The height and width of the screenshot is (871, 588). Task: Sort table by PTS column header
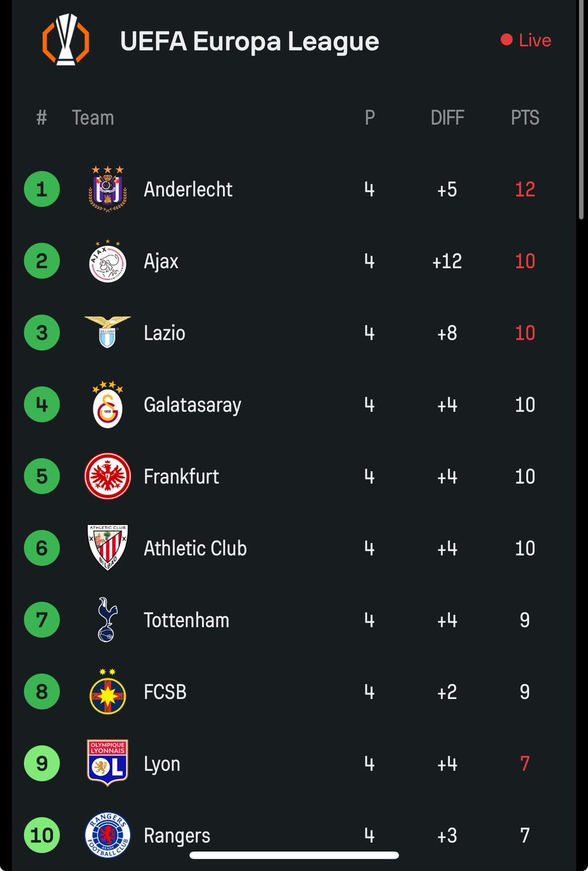click(525, 118)
